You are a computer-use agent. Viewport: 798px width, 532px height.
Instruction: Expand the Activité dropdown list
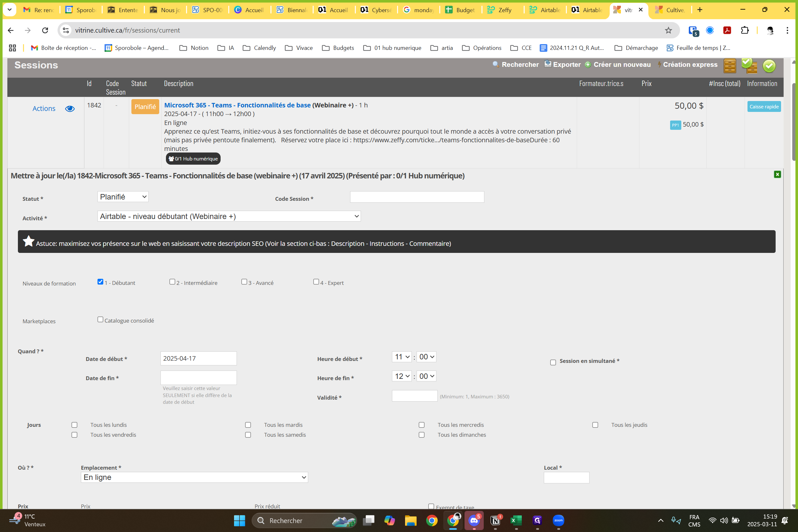229,216
